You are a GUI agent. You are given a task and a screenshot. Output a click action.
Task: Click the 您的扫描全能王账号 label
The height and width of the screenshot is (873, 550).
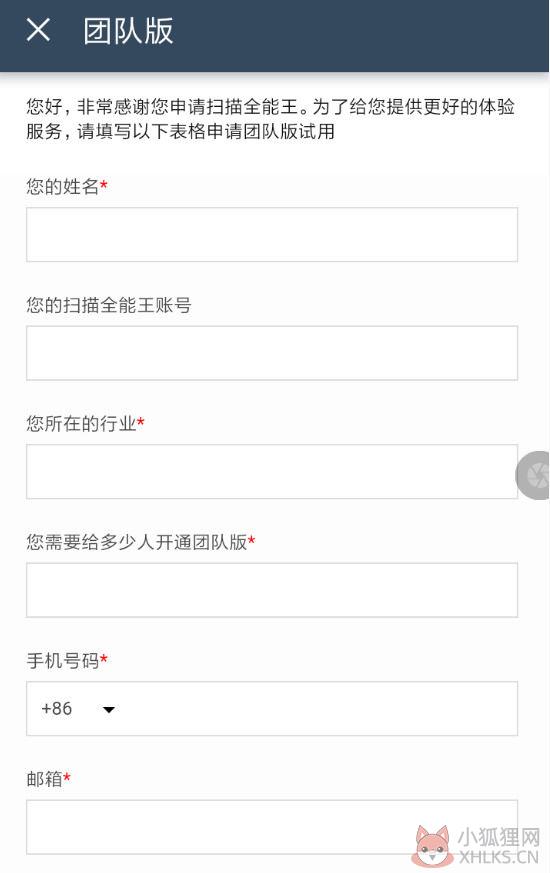click(109, 305)
